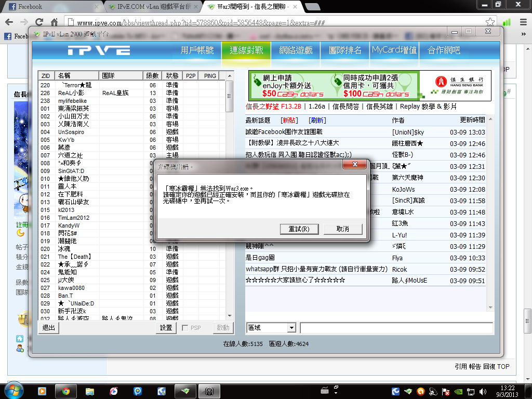Click the 設置 settings button
Image resolution: width=532 pixels, height=399 pixels.
click(166, 328)
